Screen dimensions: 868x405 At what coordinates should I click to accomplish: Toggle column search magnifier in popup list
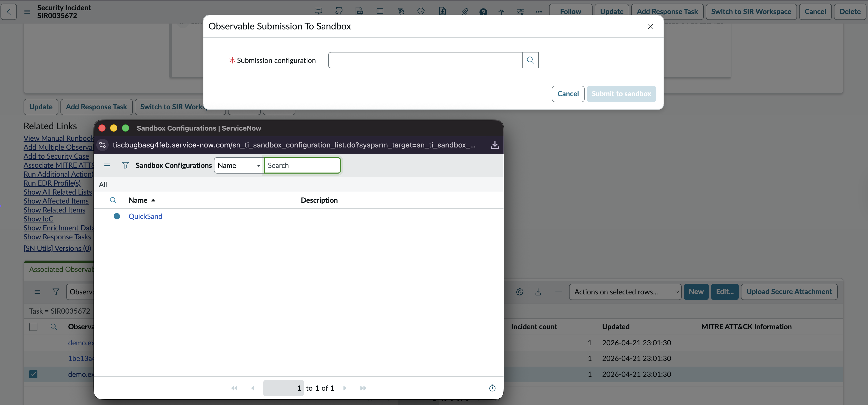pos(113,200)
